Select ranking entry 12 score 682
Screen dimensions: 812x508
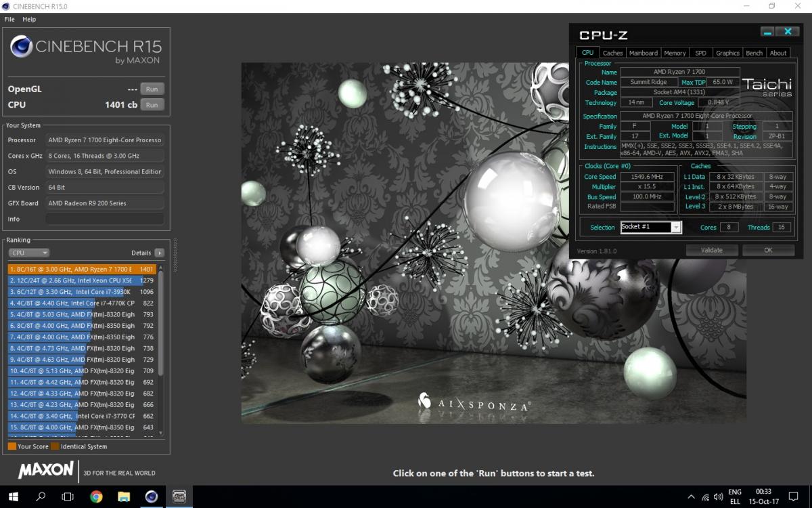pyautogui.click(x=82, y=394)
